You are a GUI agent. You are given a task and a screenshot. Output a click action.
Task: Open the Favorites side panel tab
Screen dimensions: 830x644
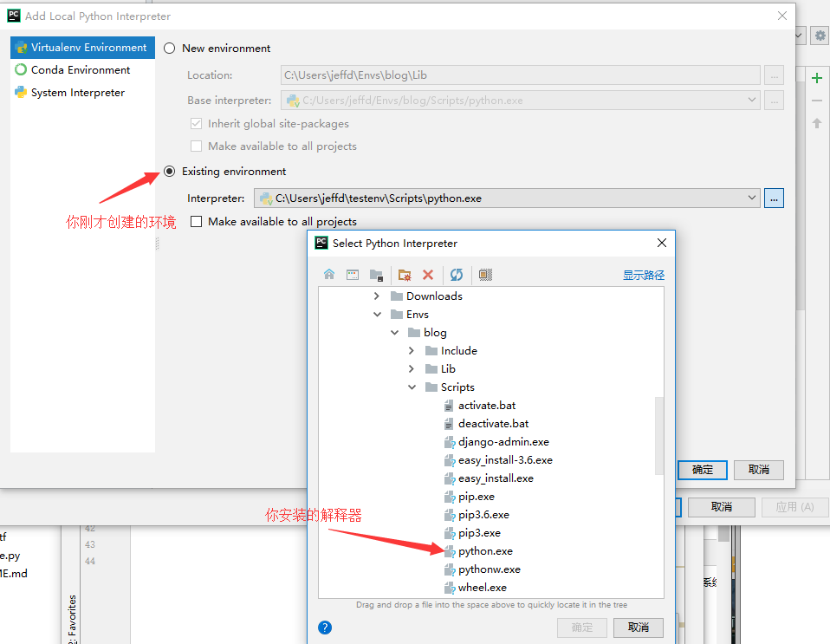click(x=73, y=617)
